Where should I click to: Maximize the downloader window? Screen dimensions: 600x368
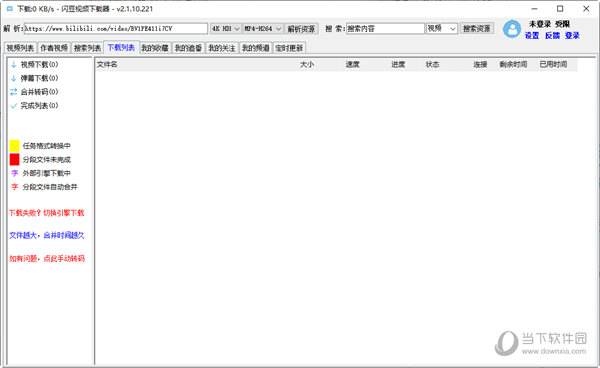(x=560, y=8)
